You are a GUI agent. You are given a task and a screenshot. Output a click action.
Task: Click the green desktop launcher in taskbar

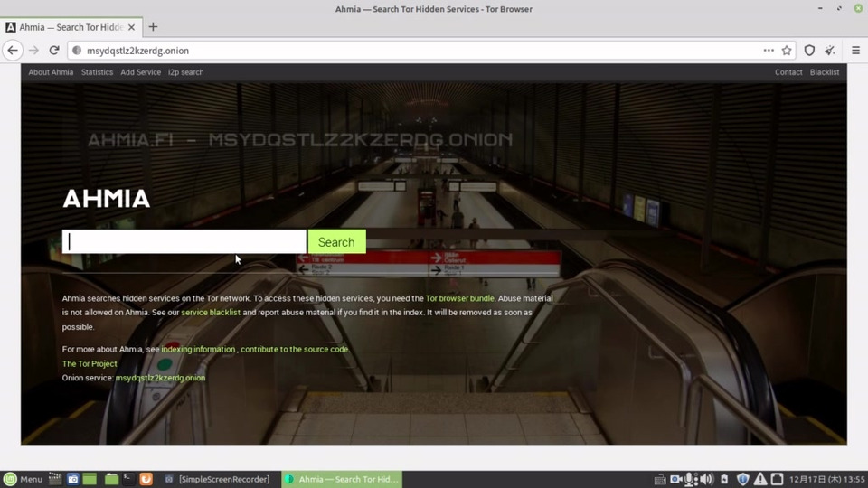coord(90,479)
